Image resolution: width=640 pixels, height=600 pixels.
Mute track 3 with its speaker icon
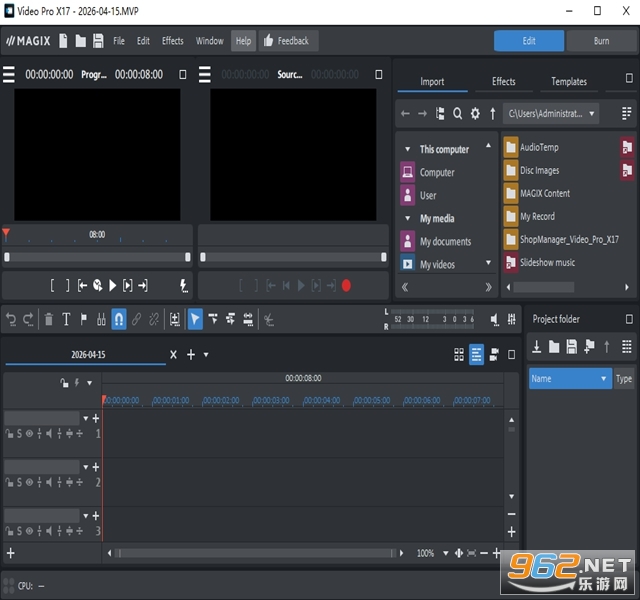(49, 531)
